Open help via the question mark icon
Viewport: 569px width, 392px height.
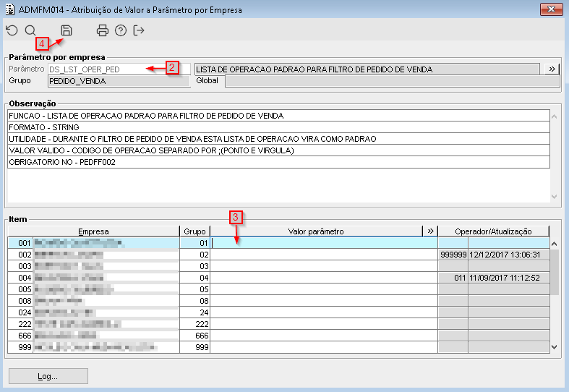(121, 30)
